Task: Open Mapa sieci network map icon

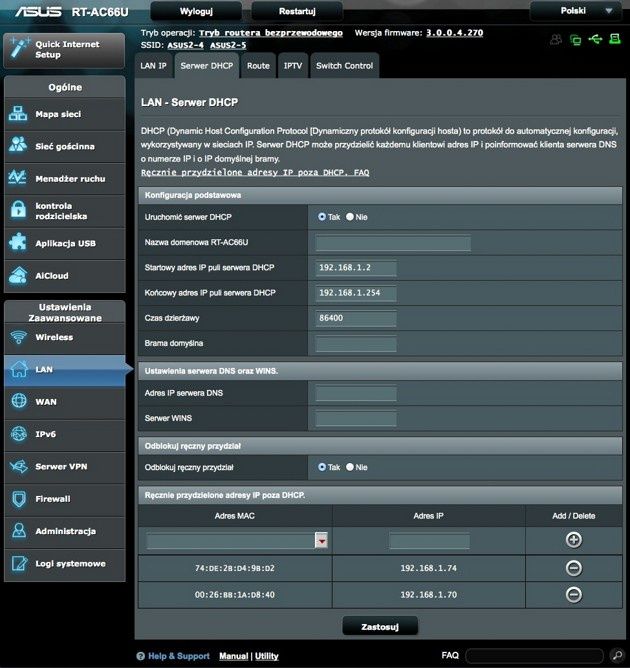Action: 18,114
